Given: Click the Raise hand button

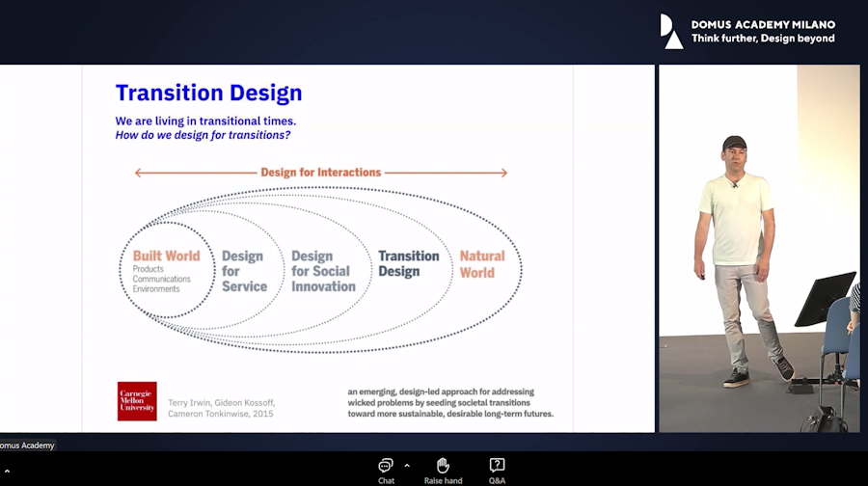Looking at the screenshot, I should [x=443, y=472].
